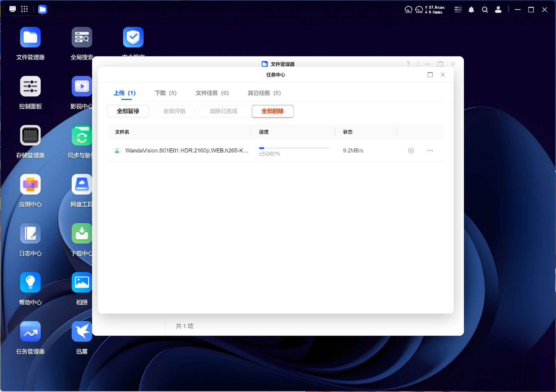Close the 任务中心 dialog
Image resolution: width=556 pixels, height=392 pixels.
point(443,75)
